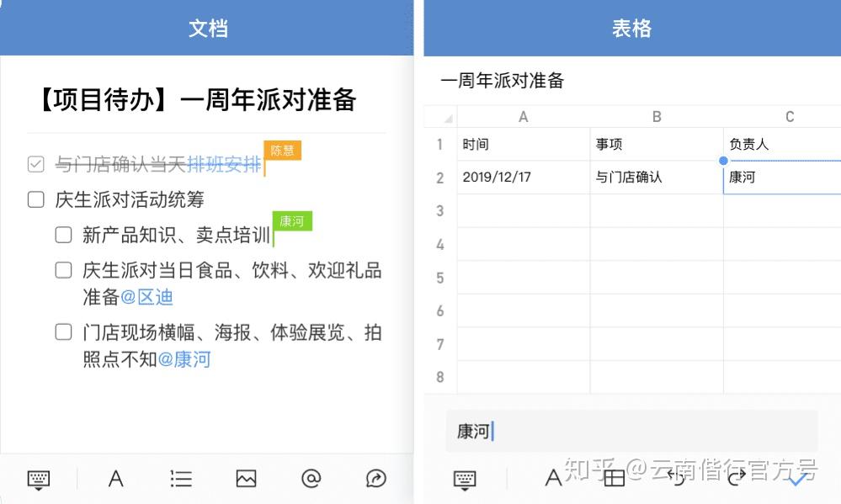Click the cell input field containing 康河

[x=632, y=431]
